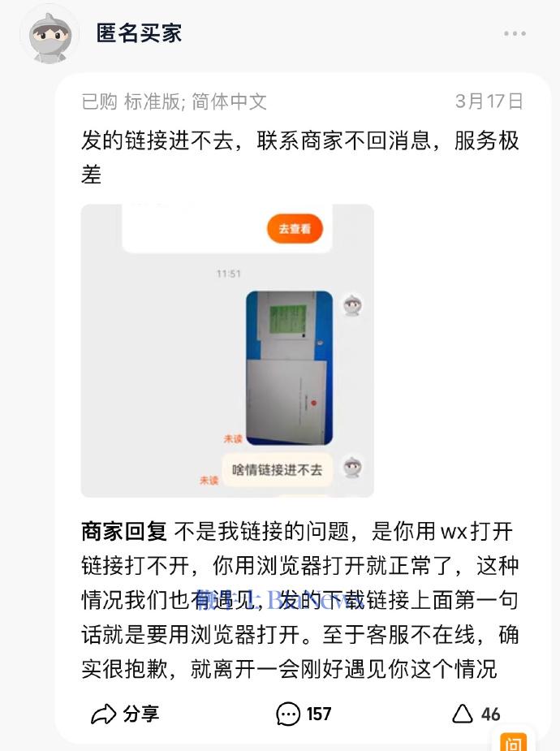Open the attached review screenshot image
Screen dimensions: 560x751
(227, 351)
